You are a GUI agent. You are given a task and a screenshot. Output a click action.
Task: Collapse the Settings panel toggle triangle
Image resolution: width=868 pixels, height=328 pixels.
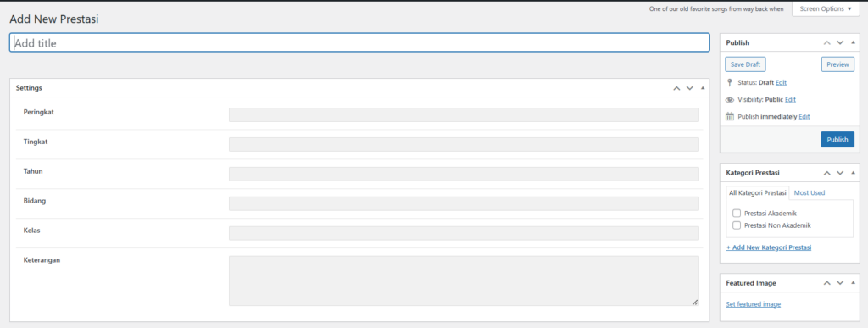click(703, 88)
